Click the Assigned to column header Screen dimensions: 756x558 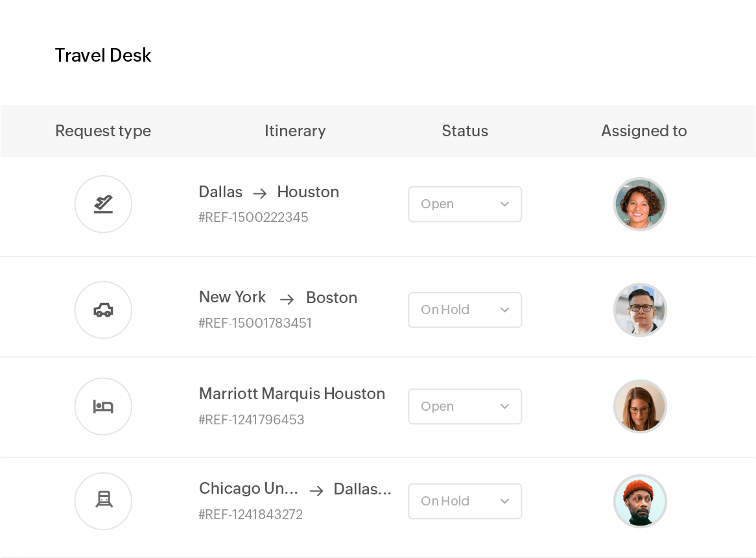pyautogui.click(x=644, y=131)
